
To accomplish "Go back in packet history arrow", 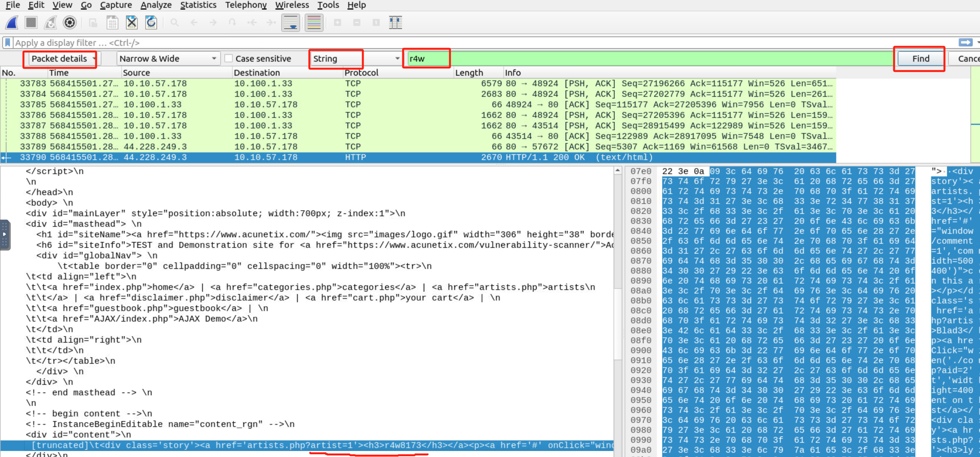I will point(194,23).
